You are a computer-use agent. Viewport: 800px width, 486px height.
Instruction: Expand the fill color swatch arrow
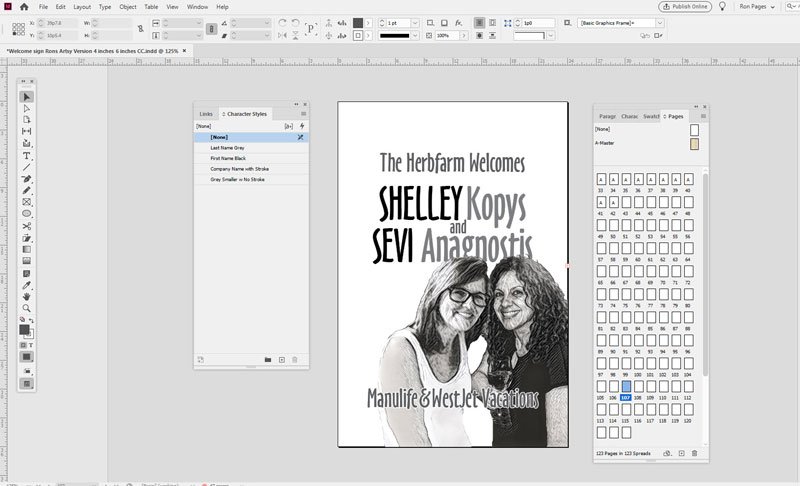[368, 23]
